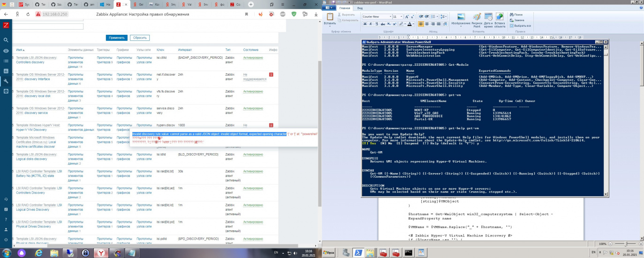Click the Сбросить button
Image resolution: width=644 pixels, height=258 pixels.
pos(140,38)
